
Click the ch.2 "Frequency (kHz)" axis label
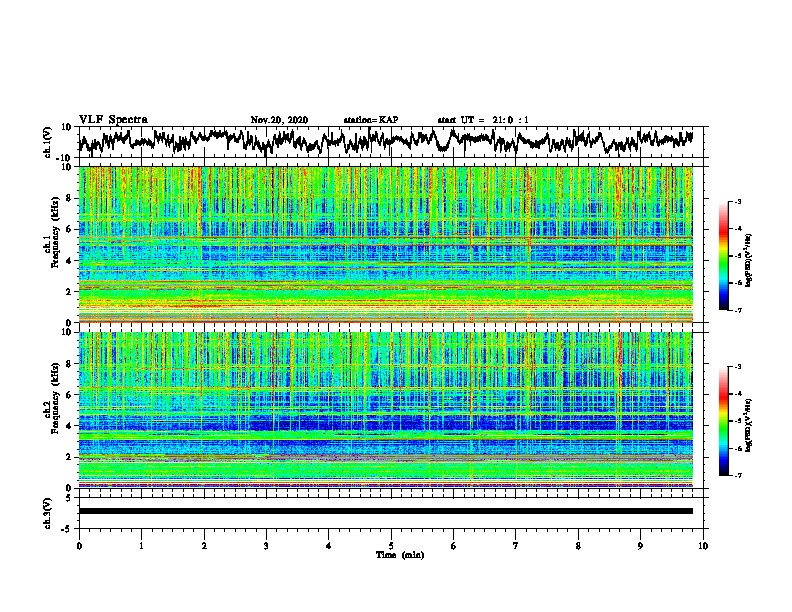tap(55, 398)
